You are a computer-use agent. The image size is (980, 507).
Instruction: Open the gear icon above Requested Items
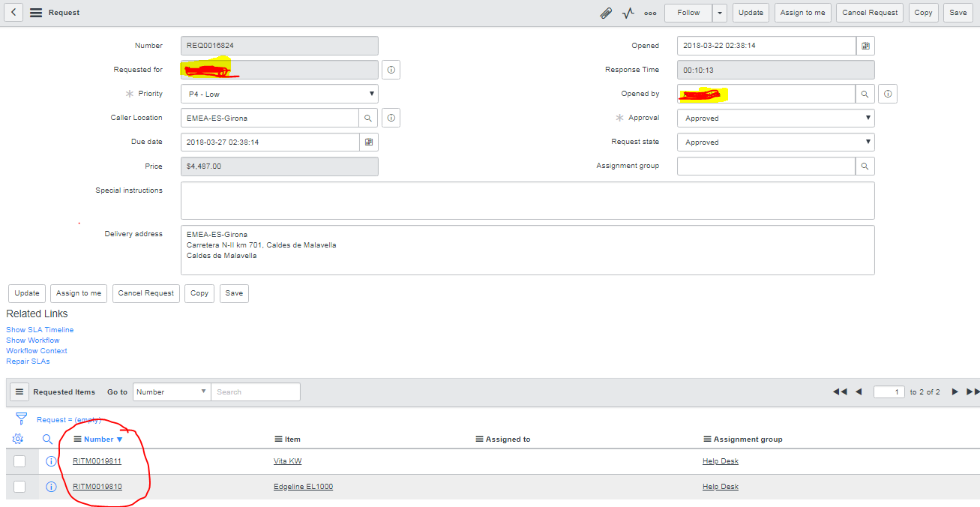coord(18,439)
